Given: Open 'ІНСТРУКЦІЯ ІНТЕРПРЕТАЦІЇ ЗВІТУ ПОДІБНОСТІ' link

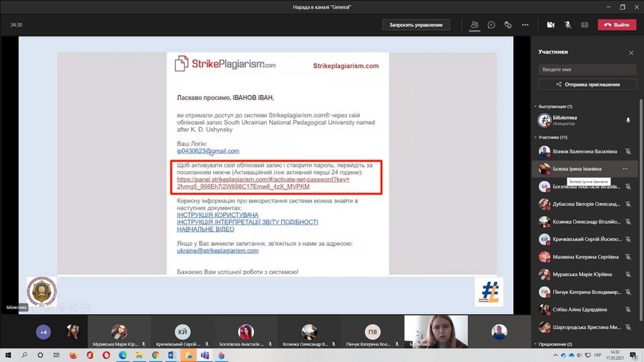Looking at the screenshot, I should [x=248, y=222].
